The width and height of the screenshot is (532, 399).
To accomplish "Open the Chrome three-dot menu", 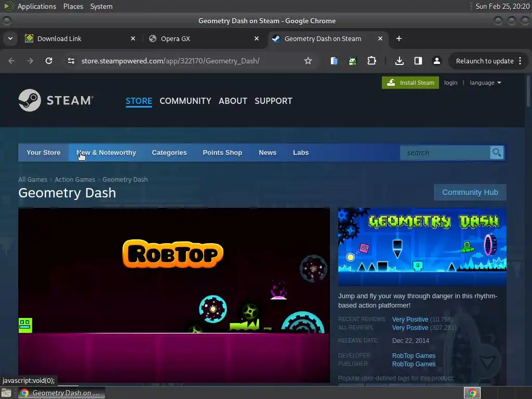I will pos(520,61).
